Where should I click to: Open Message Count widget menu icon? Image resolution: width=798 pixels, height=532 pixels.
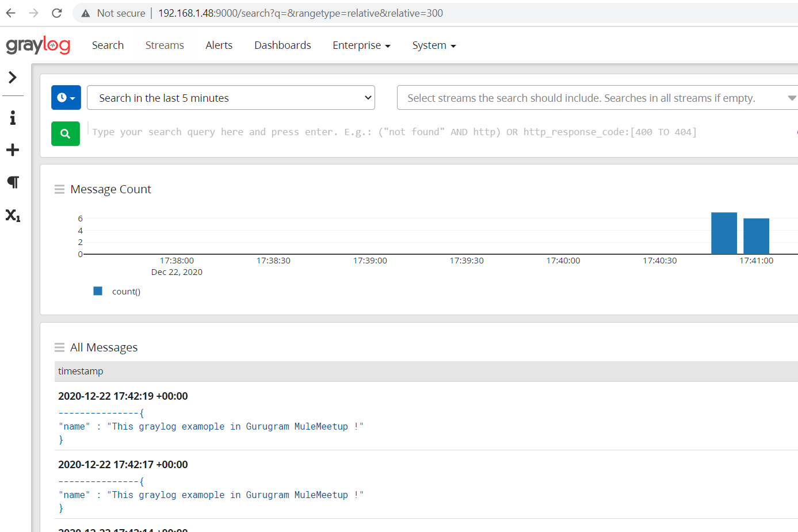[59, 189]
